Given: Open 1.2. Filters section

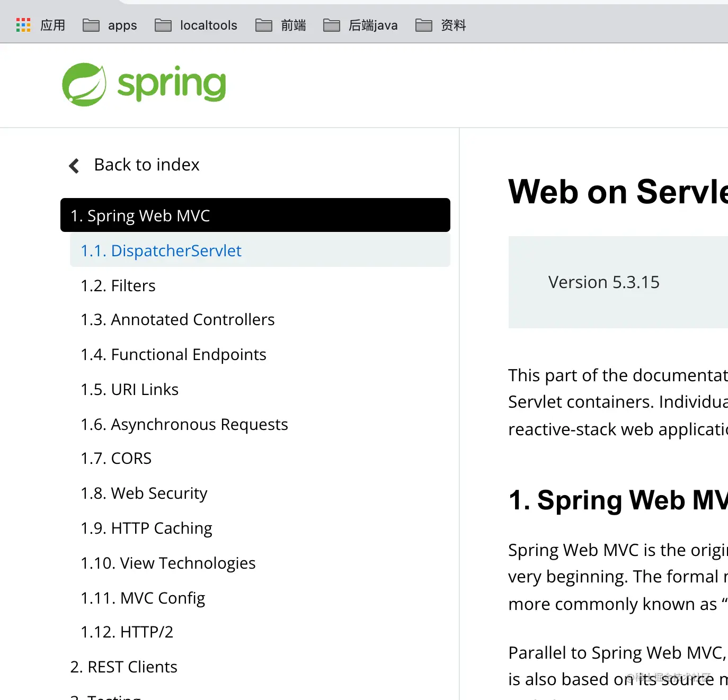Looking at the screenshot, I should pos(118,285).
